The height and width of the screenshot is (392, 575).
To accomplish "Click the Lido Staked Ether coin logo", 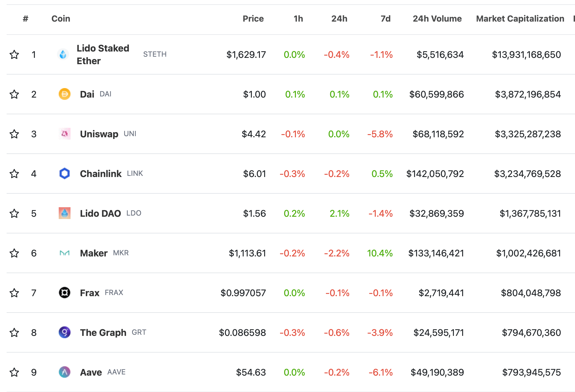I will (63, 54).
